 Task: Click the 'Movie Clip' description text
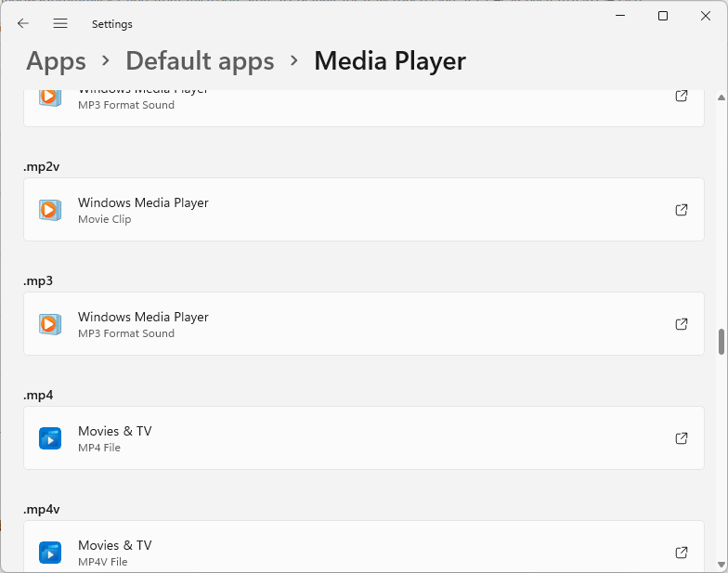(104, 219)
